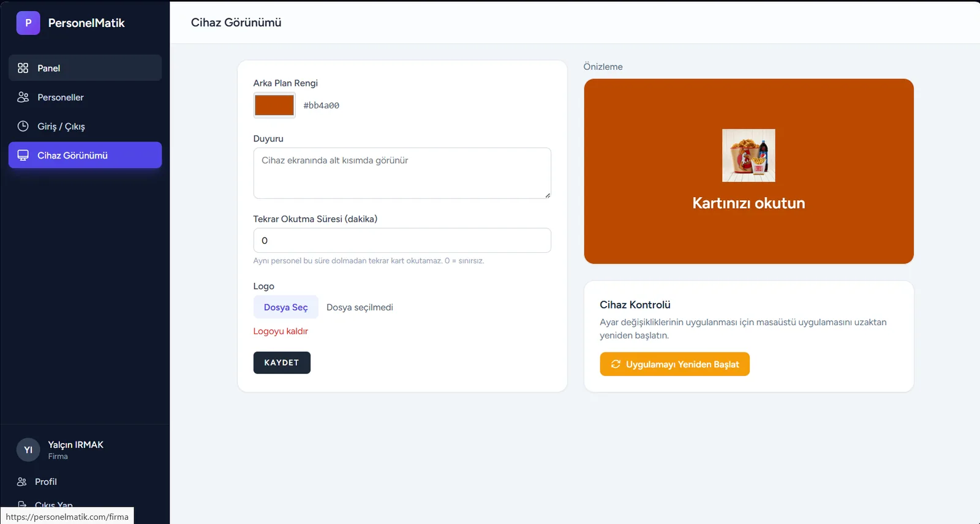
Task: Click the Giriş / Çıkış clock icon
Action: (23, 126)
